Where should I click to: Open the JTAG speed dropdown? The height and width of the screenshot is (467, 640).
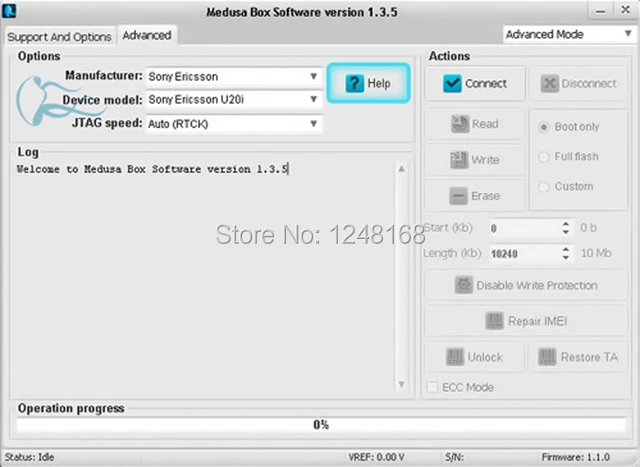click(x=234, y=124)
